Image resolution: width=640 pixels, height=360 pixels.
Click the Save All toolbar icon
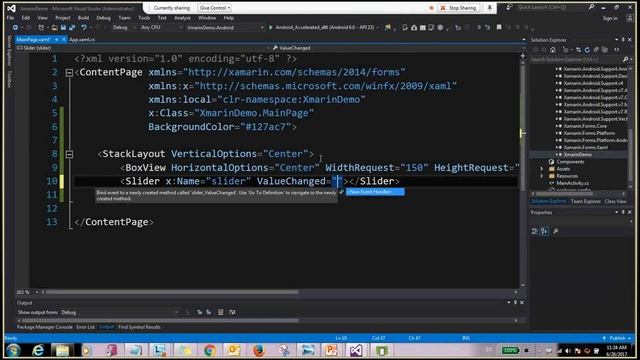coord(72,27)
